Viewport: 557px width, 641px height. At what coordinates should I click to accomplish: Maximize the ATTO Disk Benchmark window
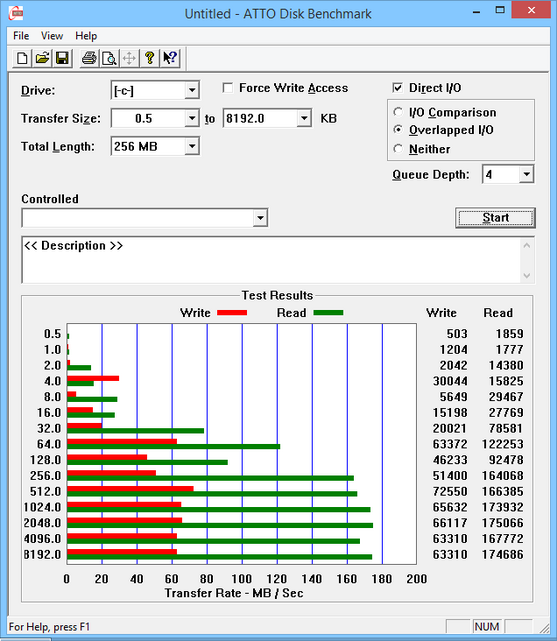[x=500, y=11]
